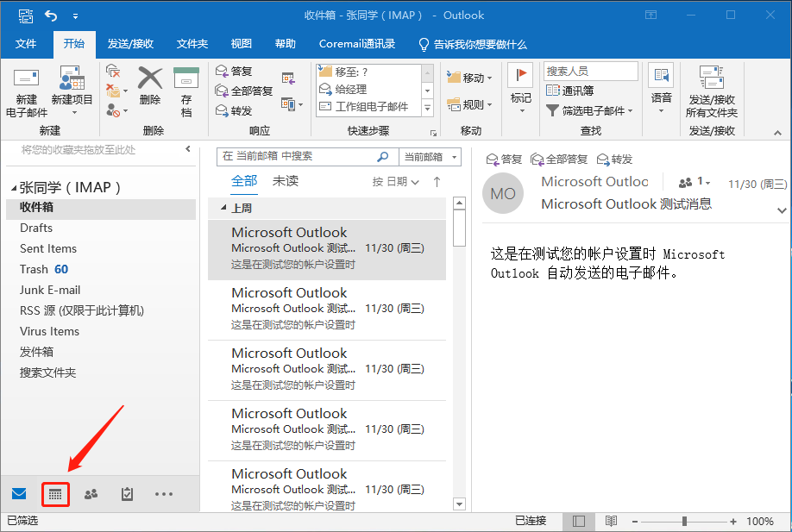Open the 通讯簿 address book

pos(569,91)
